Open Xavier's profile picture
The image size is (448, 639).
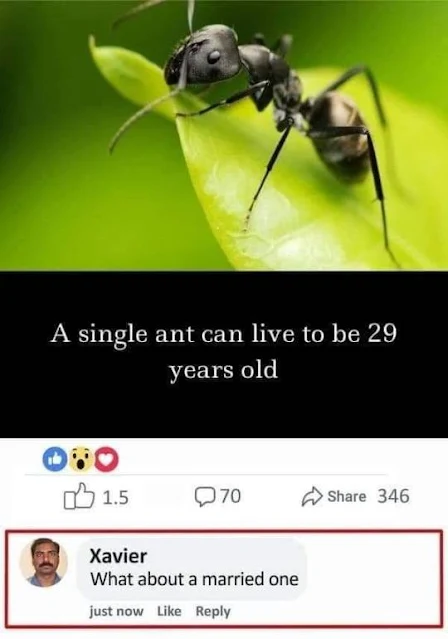point(44,563)
